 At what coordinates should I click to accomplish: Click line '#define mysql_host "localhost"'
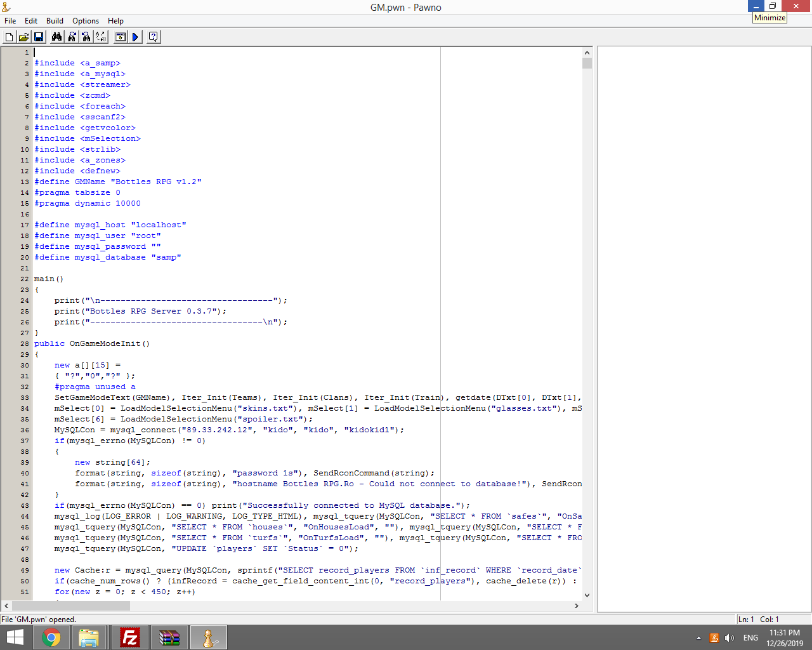tap(110, 225)
